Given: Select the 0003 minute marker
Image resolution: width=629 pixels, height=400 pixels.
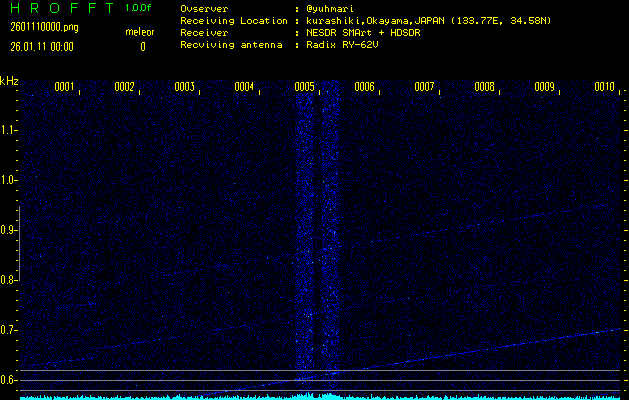Looking at the screenshot, I should tap(184, 87).
